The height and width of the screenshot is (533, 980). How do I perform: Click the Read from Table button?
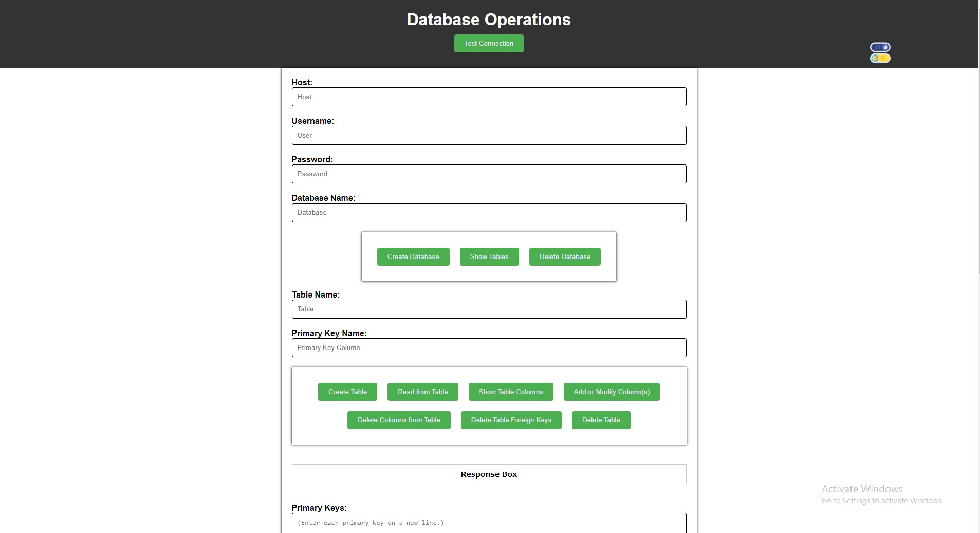click(x=423, y=392)
